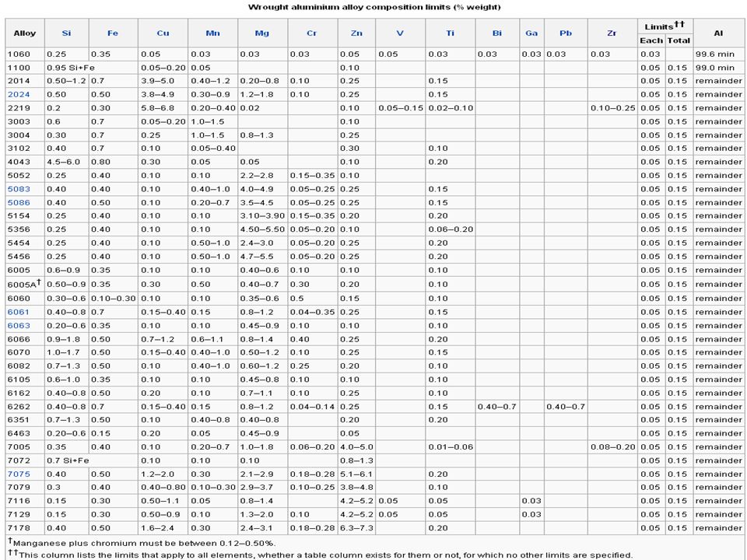Open the Pb column header link
The image size is (747, 560).
[566, 33]
